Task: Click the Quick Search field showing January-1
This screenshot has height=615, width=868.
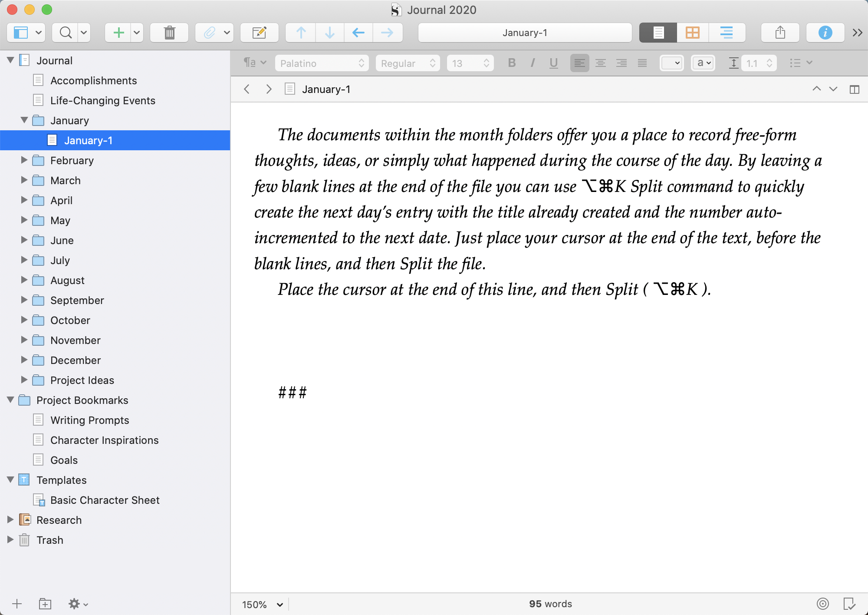Action: 525,33
